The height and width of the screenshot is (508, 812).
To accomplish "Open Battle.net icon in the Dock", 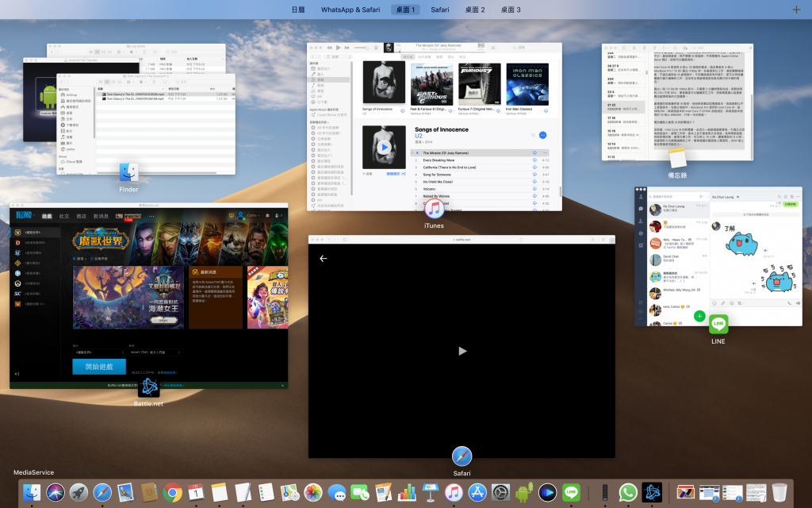I will tap(652, 492).
